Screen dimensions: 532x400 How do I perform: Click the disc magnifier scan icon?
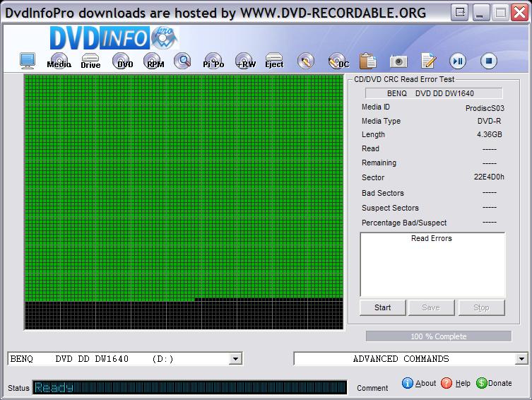pyautogui.click(x=182, y=61)
